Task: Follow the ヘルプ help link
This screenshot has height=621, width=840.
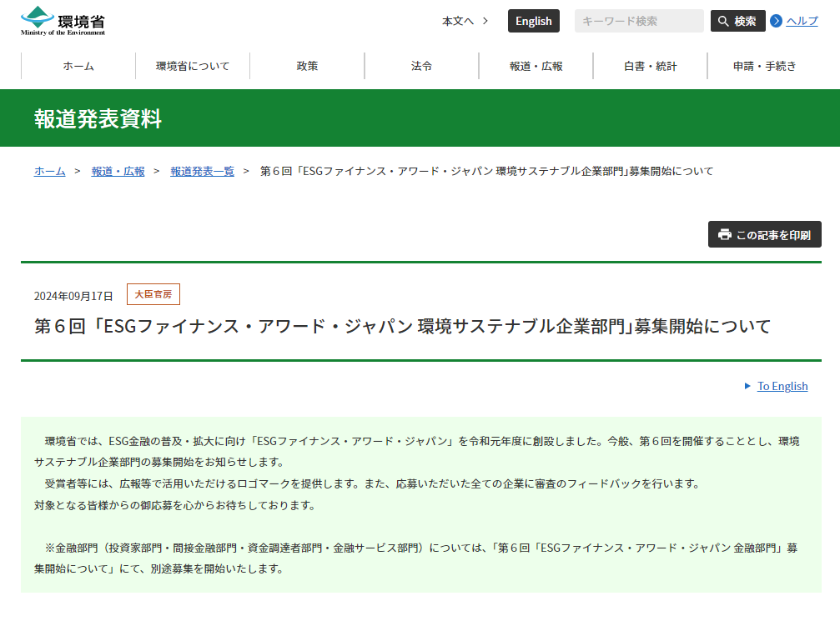Action: pos(802,21)
